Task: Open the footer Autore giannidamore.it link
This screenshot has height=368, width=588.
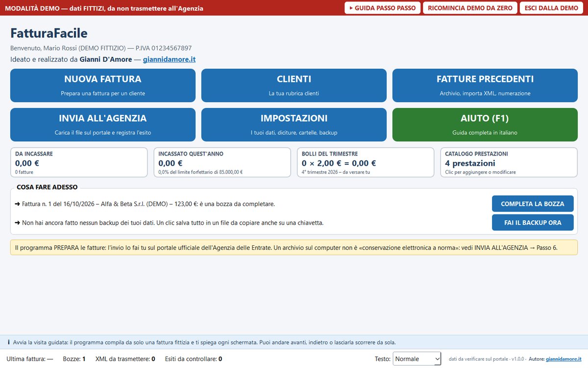Action: click(563, 359)
